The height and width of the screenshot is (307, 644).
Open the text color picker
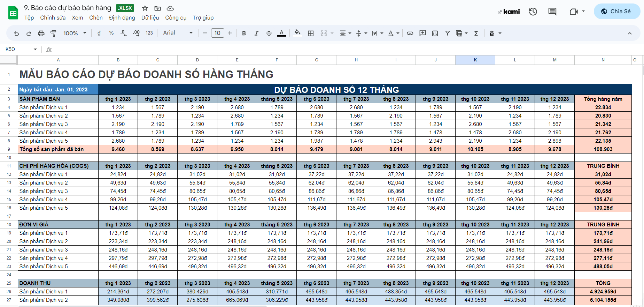281,33
